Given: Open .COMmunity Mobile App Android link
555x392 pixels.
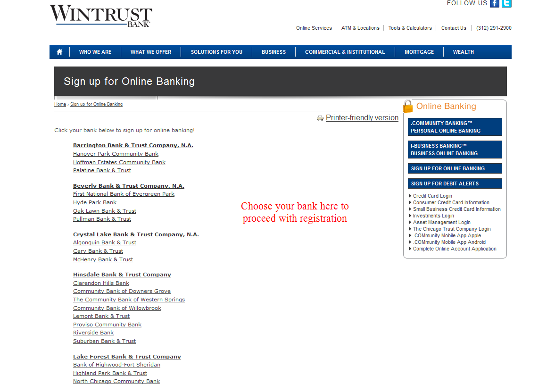Looking at the screenshot, I should point(449,242).
